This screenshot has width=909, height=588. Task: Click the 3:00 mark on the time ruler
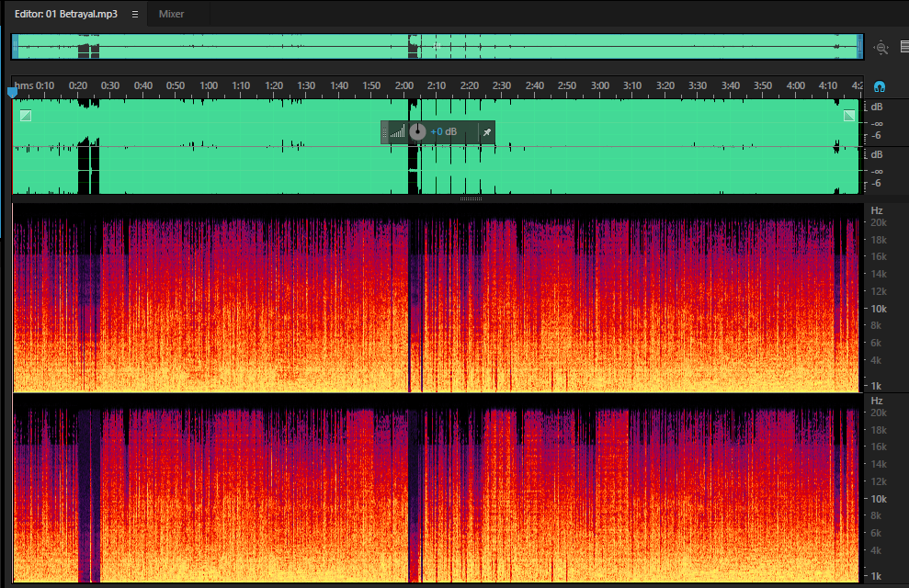[600, 85]
